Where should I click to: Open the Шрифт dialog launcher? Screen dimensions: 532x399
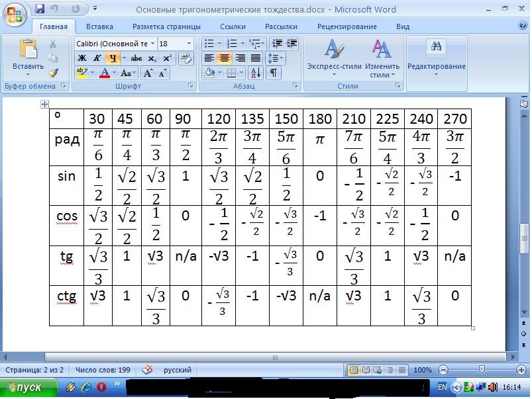click(x=191, y=86)
